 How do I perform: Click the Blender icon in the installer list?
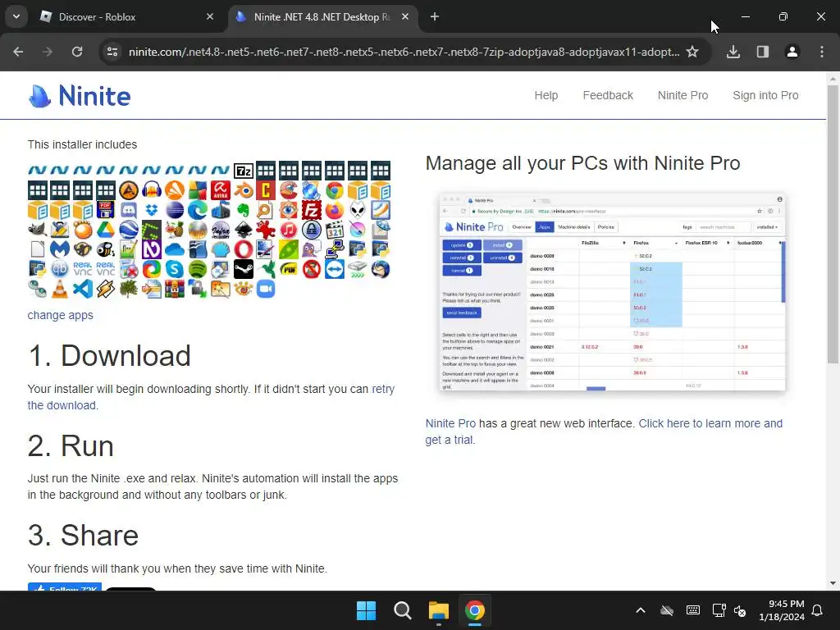point(243,190)
